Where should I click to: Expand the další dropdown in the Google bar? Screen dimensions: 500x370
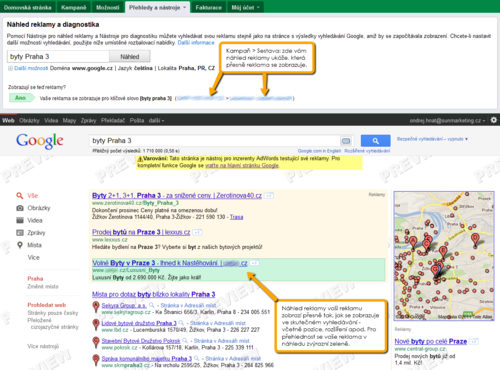coord(156,120)
